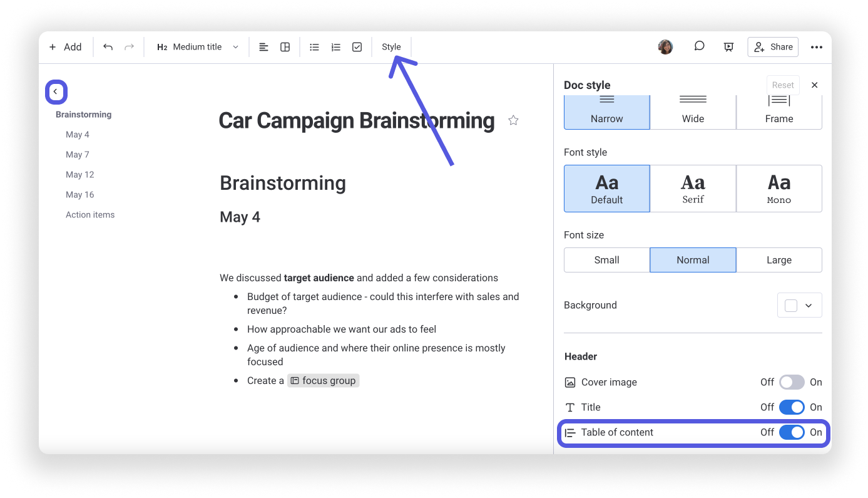Screen dimensions: 868x498
Task: Select the numbered list icon
Action: click(335, 46)
